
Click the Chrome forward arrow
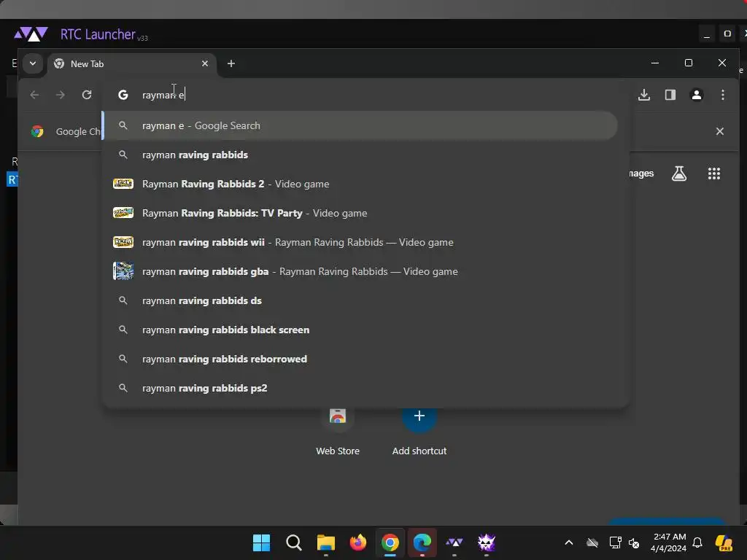pos(60,95)
